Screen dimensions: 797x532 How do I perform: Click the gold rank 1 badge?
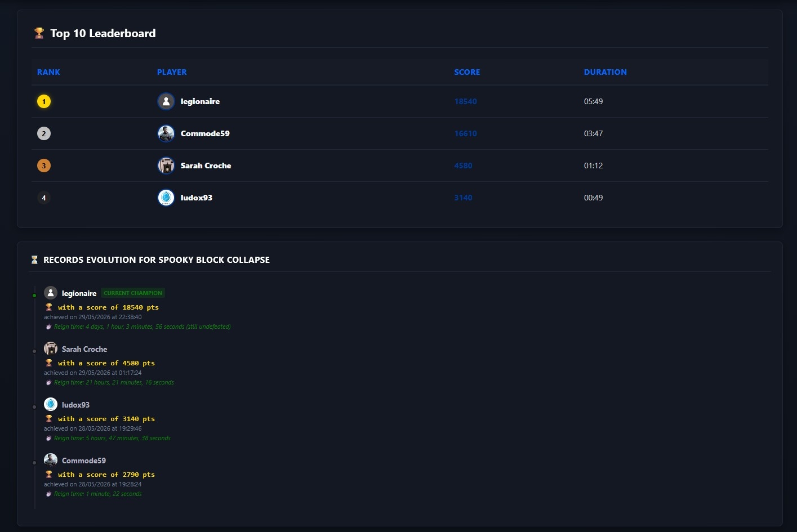[44, 101]
